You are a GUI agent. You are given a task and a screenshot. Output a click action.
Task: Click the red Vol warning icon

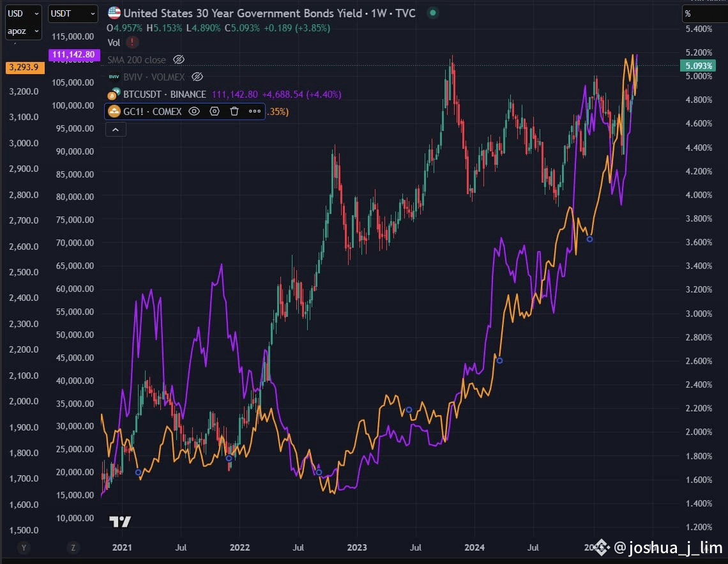point(132,42)
